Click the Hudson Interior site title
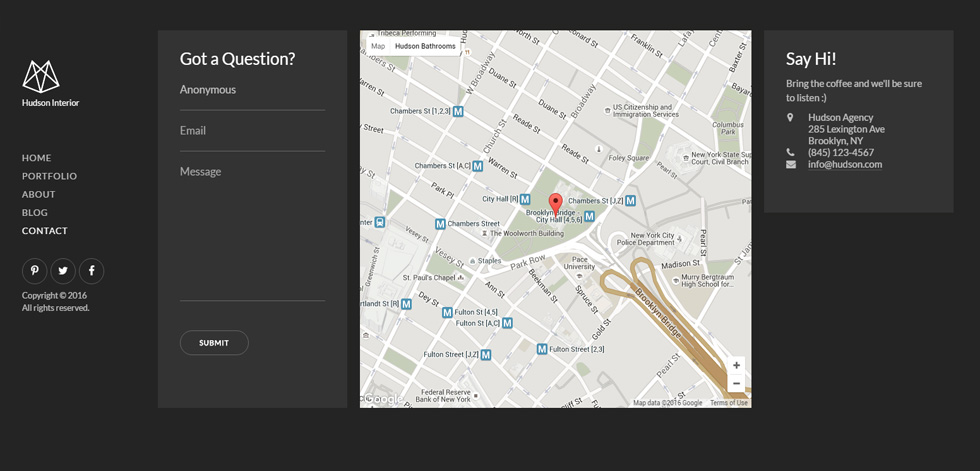The height and width of the screenshot is (471, 980). point(51,103)
